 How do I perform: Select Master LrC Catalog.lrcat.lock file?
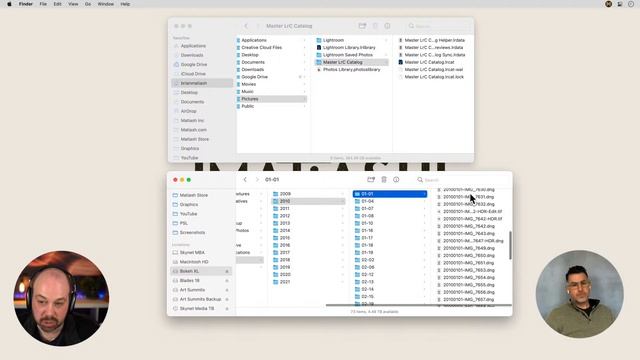pyautogui.click(x=433, y=77)
